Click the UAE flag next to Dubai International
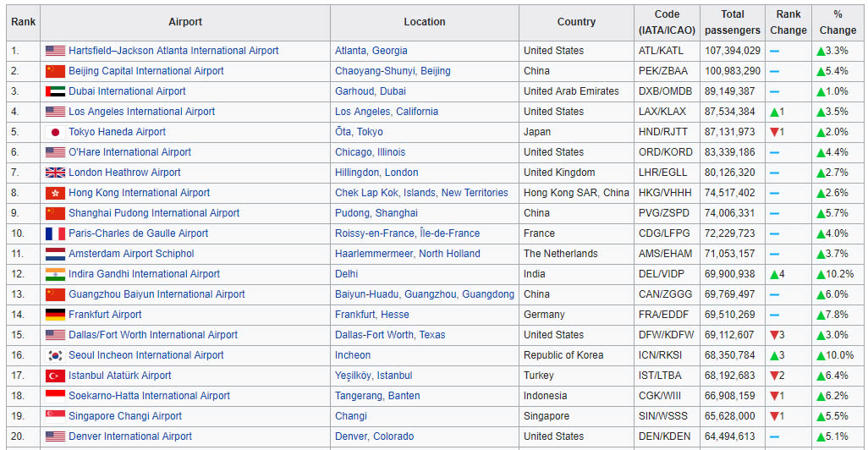The width and height of the screenshot is (868, 450). pos(55,91)
